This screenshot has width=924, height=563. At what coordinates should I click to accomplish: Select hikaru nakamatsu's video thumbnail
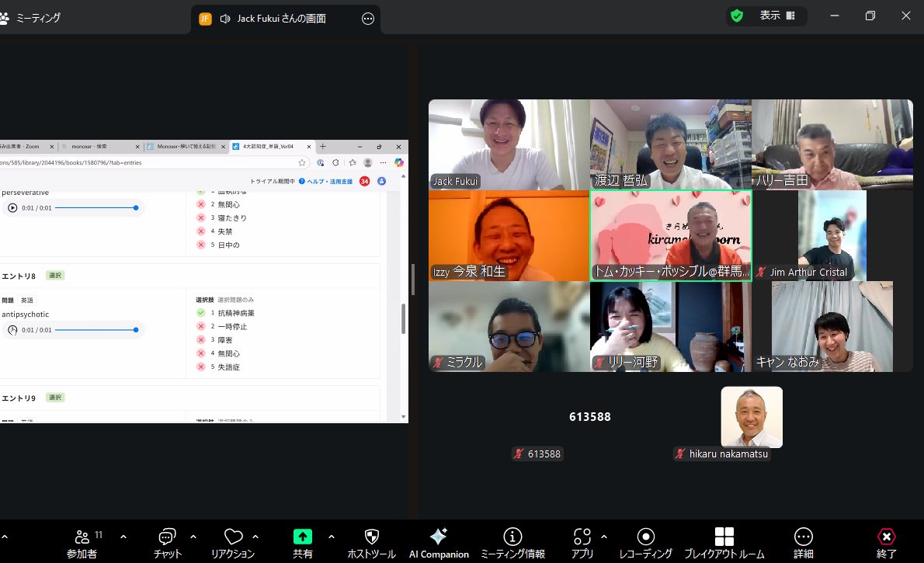751,418
